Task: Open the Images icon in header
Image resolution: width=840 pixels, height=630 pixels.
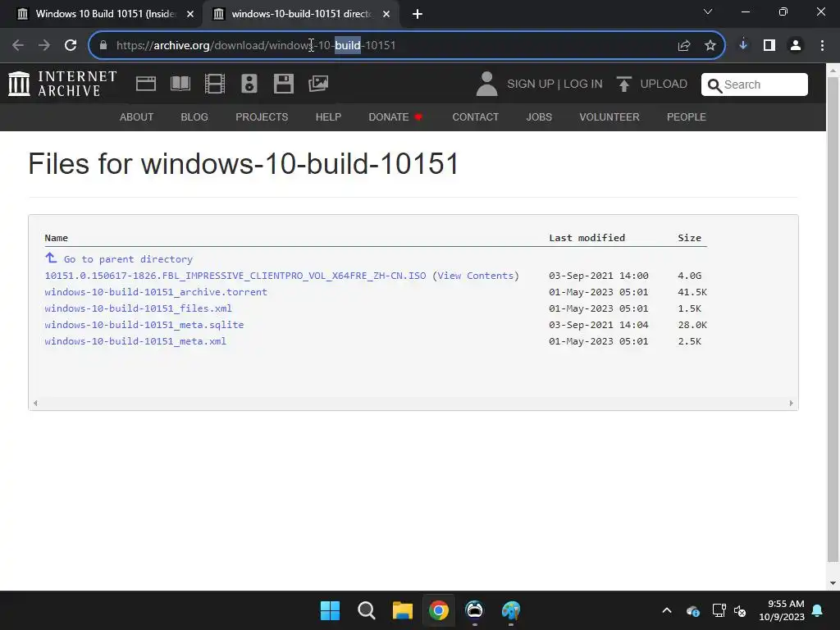Action: tap(318, 84)
